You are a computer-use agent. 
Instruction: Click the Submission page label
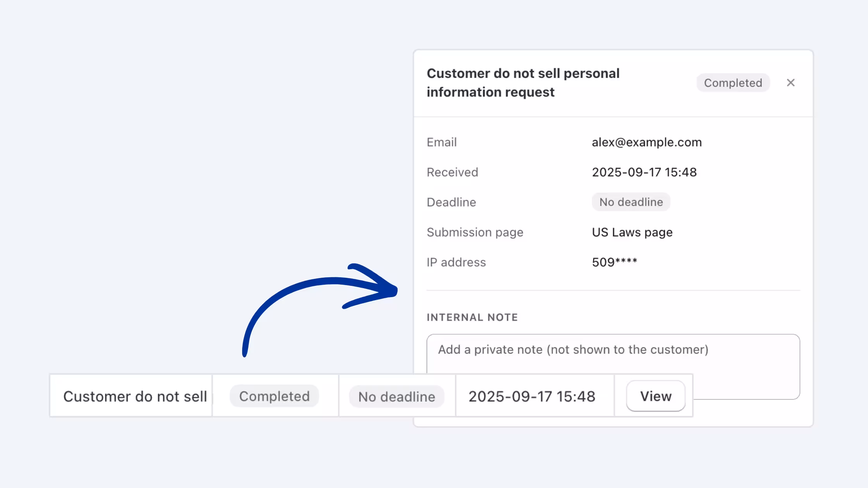click(475, 232)
